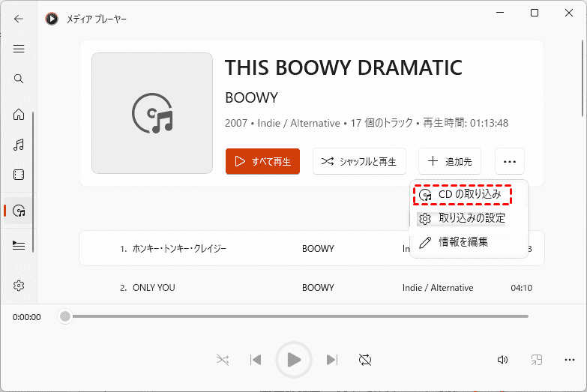
Task: Open the Video library in sidebar
Action: click(19, 175)
